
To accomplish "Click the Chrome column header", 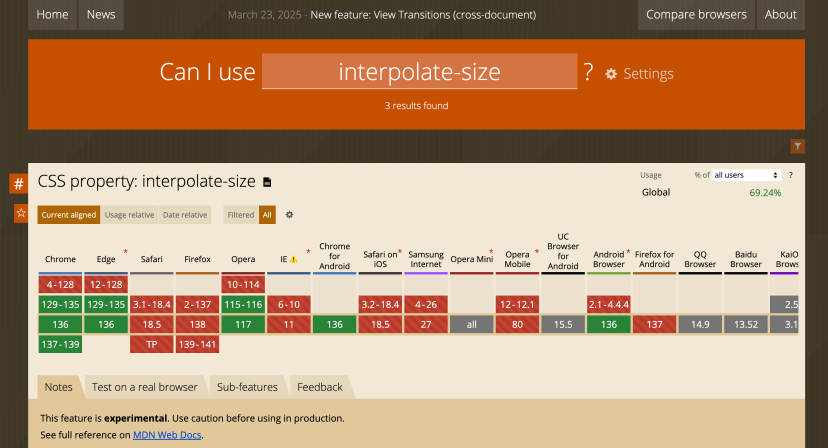I will pyautogui.click(x=60, y=259).
